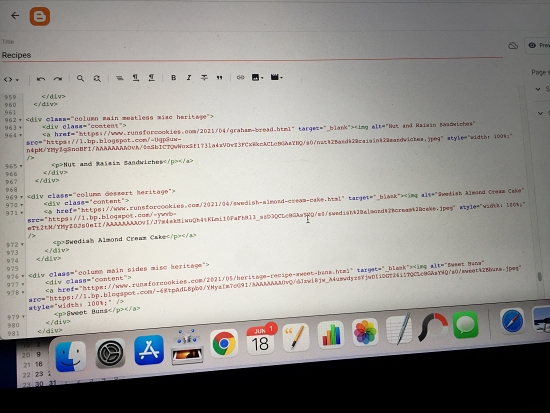550x413 pixels.
Task: Insert a blockquote
Action: [220, 77]
